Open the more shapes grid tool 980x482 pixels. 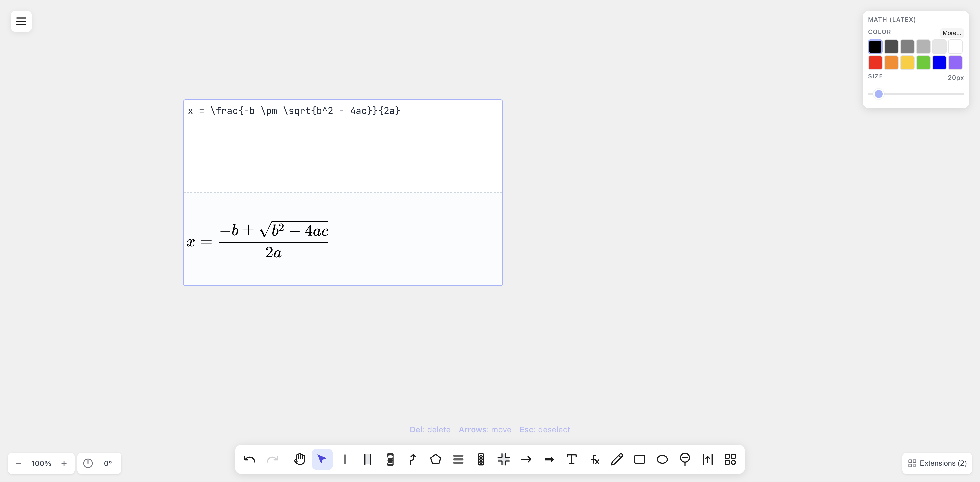(x=730, y=460)
